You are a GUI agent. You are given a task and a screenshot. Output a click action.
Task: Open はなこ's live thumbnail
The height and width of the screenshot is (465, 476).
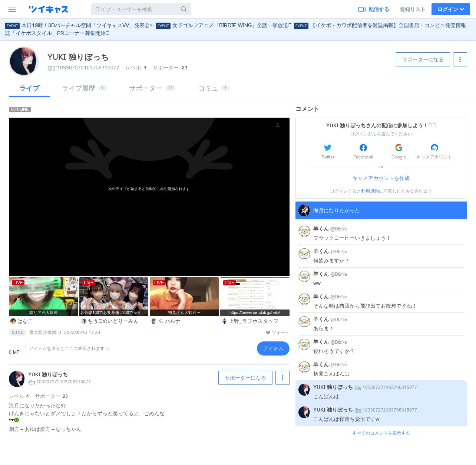(x=43, y=297)
